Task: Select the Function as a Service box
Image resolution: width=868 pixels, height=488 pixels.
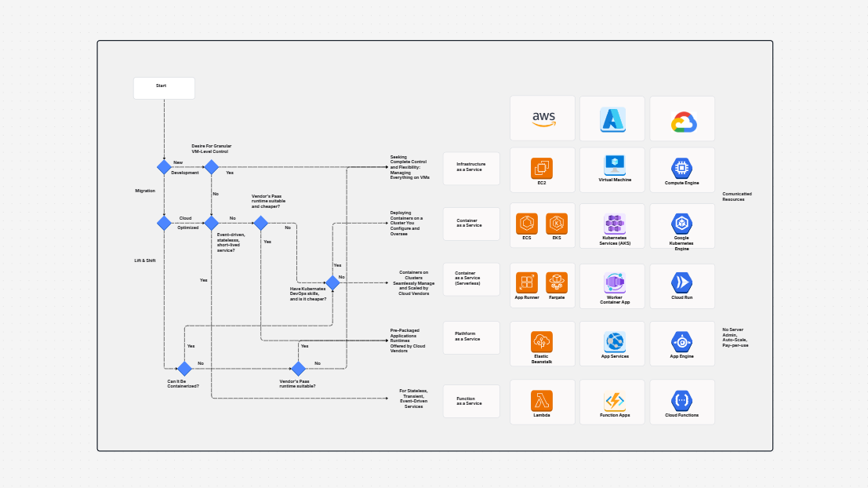Action: click(x=471, y=401)
